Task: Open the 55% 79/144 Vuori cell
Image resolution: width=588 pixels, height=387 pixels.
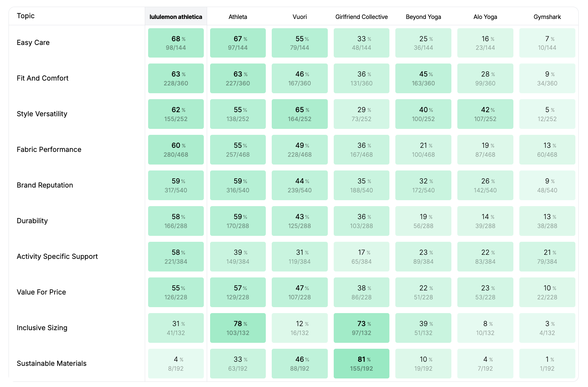Action: 300,43
